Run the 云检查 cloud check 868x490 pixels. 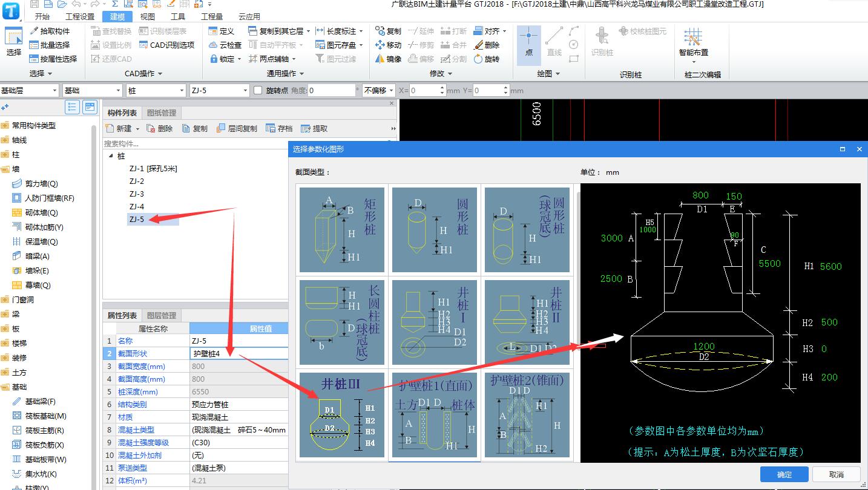(x=225, y=45)
